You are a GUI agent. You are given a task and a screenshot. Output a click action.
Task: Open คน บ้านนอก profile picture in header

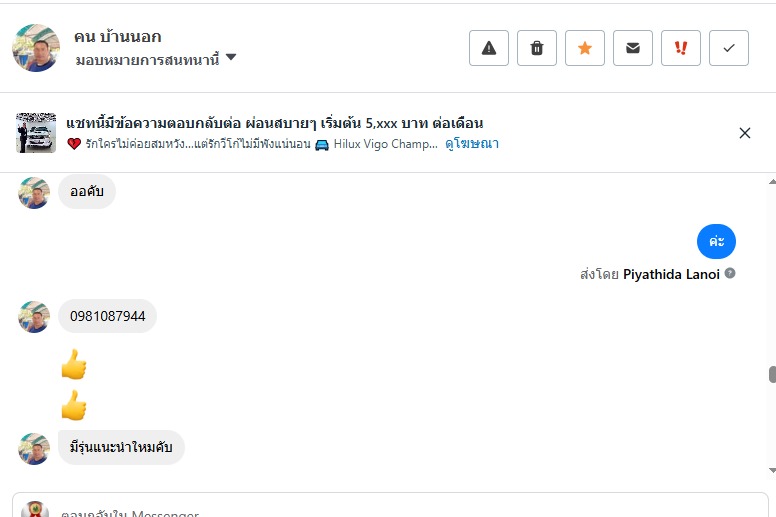pos(36,48)
